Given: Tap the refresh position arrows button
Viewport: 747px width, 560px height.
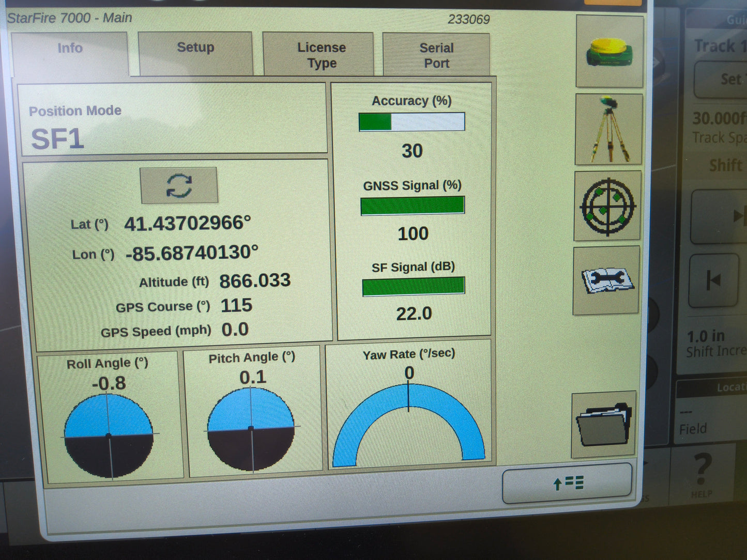Looking at the screenshot, I should point(179,185).
